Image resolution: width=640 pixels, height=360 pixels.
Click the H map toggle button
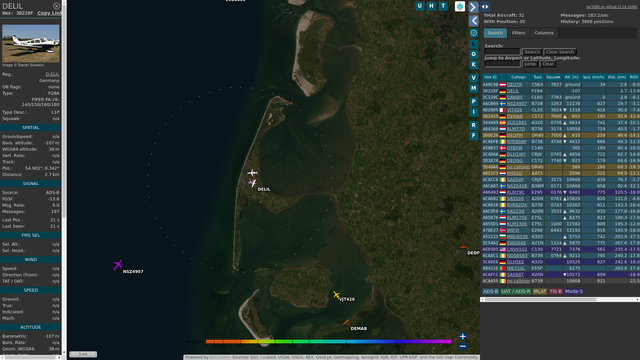pyautogui.click(x=431, y=6)
